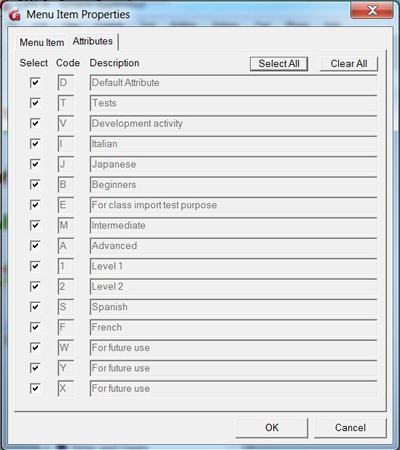This screenshot has width=400, height=450.
Task: Click the Select All button
Action: (x=279, y=64)
